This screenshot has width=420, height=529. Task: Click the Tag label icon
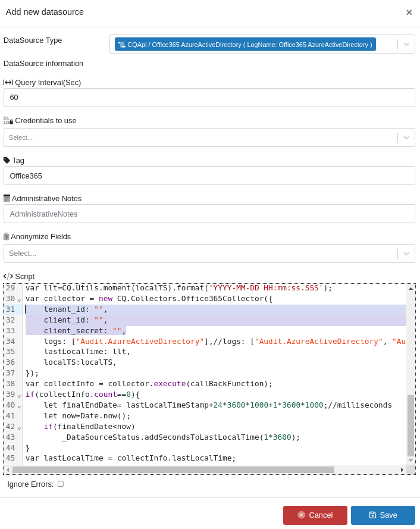coord(7,160)
